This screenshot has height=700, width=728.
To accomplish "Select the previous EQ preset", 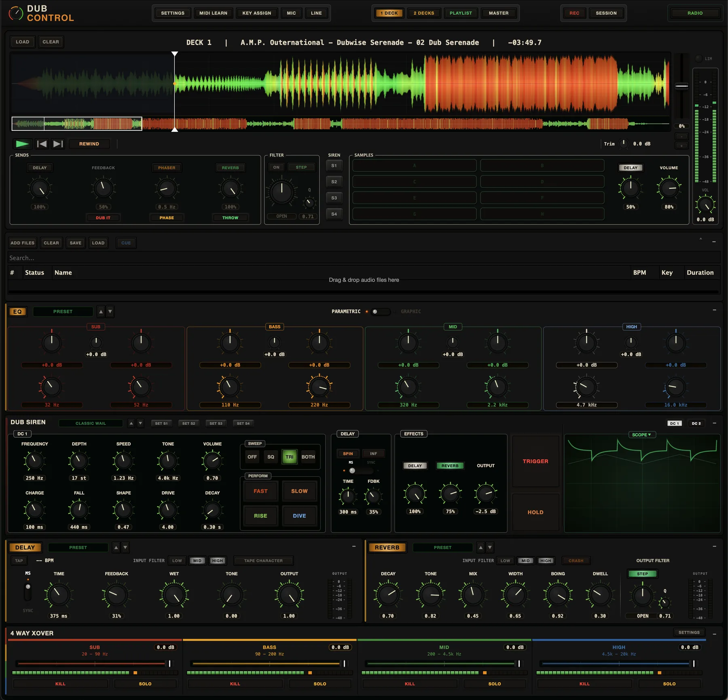I will pos(101,311).
